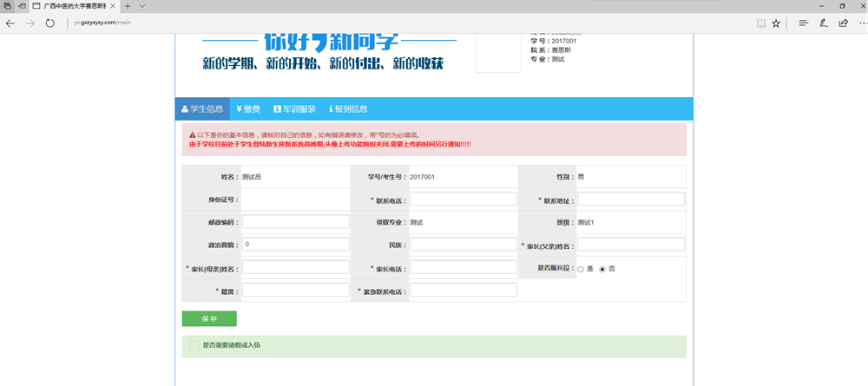Check the 是否需要请假或入伍 checkbox
This screenshot has width=868, height=386.
coord(194,345)
